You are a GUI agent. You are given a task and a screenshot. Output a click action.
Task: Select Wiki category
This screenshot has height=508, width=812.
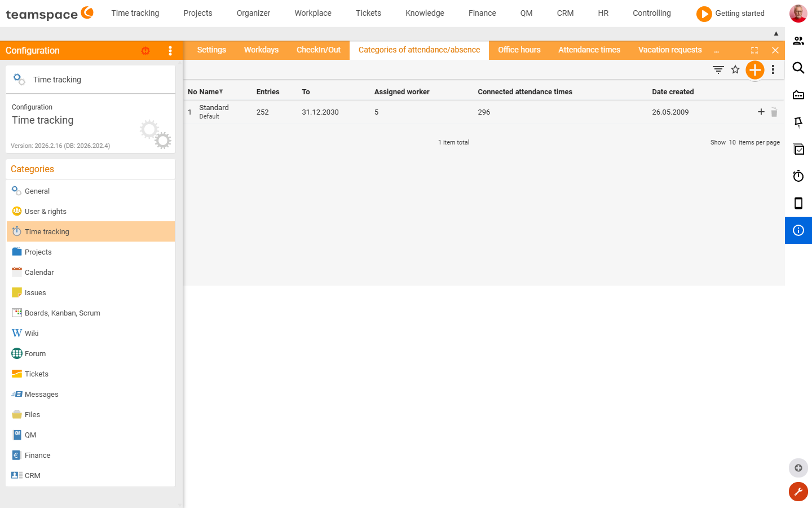pos(91,333)
